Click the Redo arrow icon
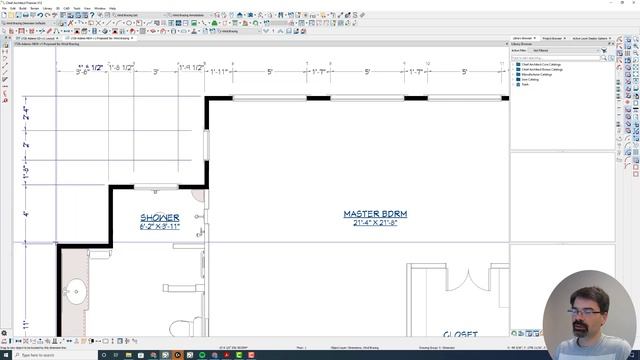640x360 pixels. point(47,15)
